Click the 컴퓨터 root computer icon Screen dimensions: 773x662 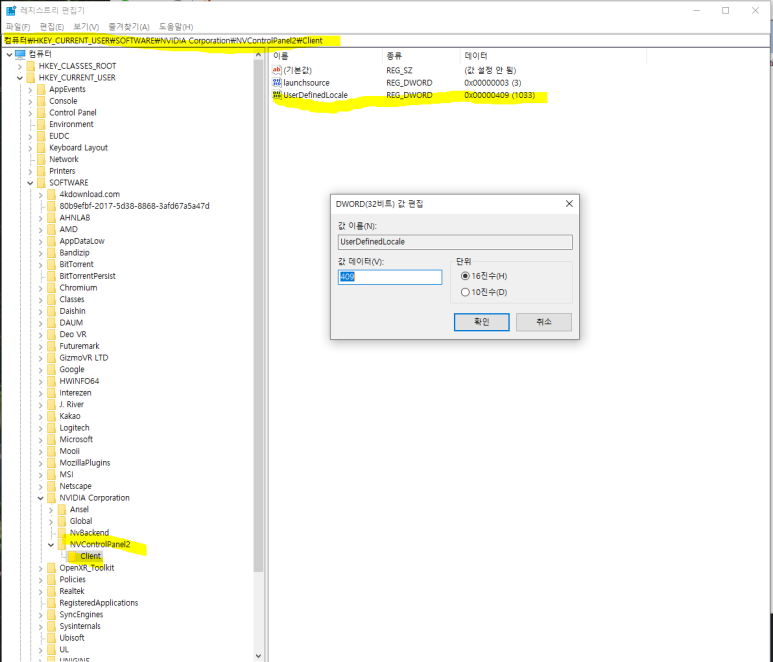click(20, 54)
